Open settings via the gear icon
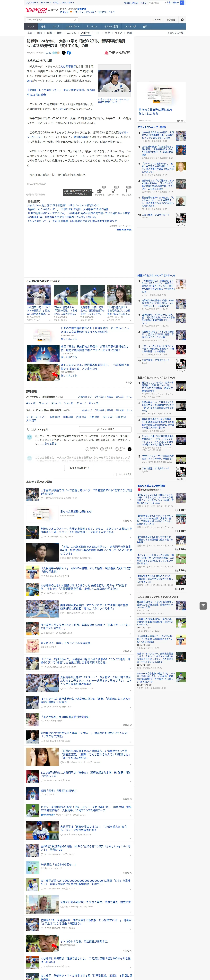The height and width of the screenshot is (980, 210). (182, 19)
